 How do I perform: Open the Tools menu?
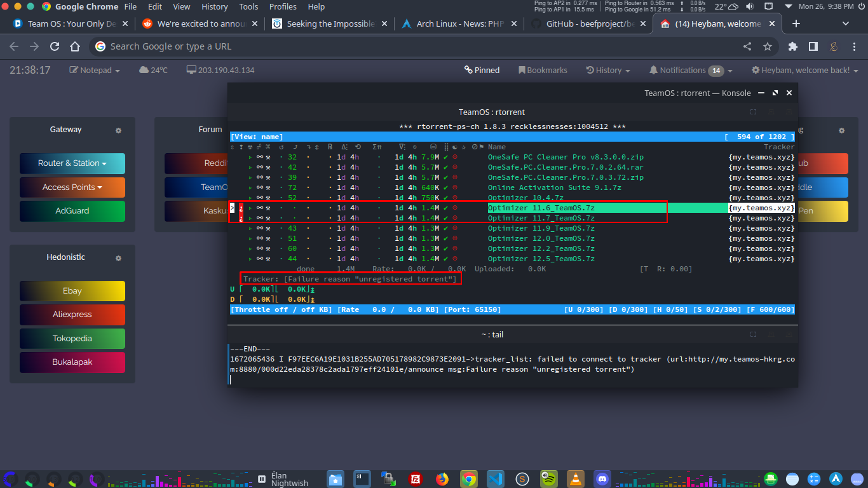[x=248, y=6]
